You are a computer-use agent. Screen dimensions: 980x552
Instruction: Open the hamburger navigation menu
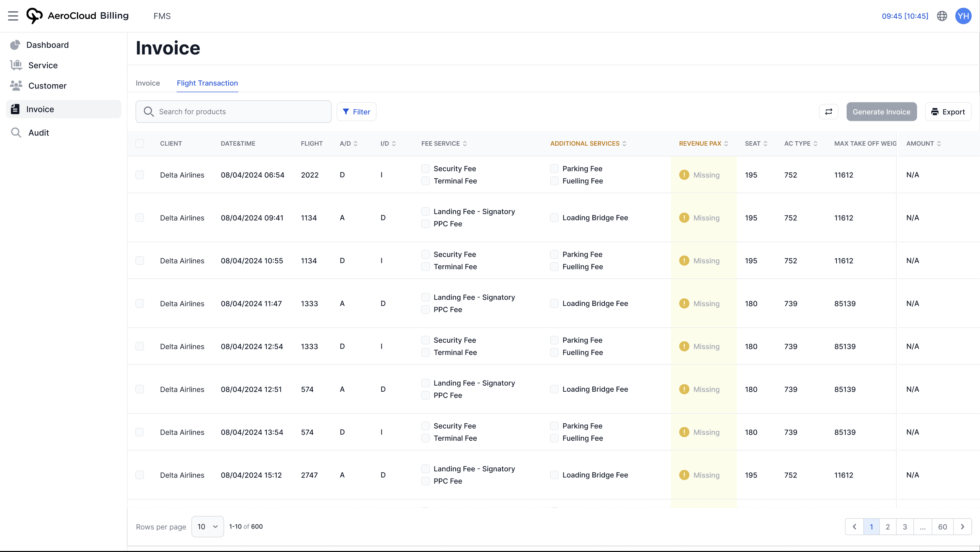(13, 16)
